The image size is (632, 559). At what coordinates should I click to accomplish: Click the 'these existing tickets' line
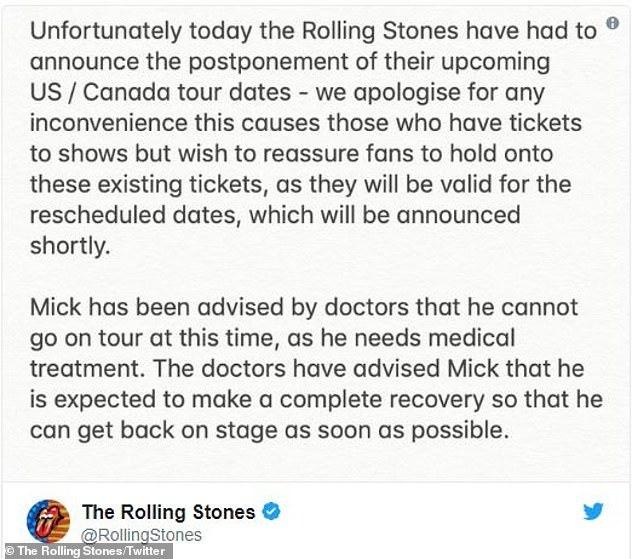(301, 184)
